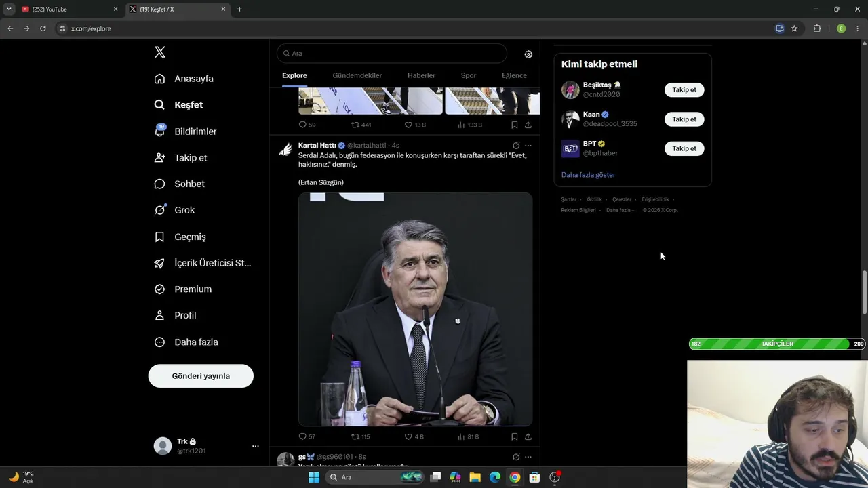Open the Gizlilik footer link
The width and height of the screenshot is (868, 488).
594,199
